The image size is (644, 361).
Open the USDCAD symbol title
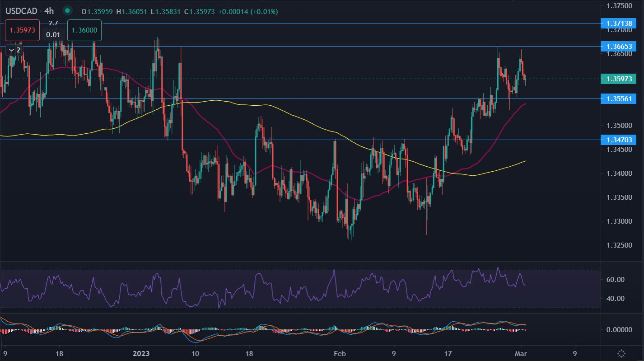[21, 10]
